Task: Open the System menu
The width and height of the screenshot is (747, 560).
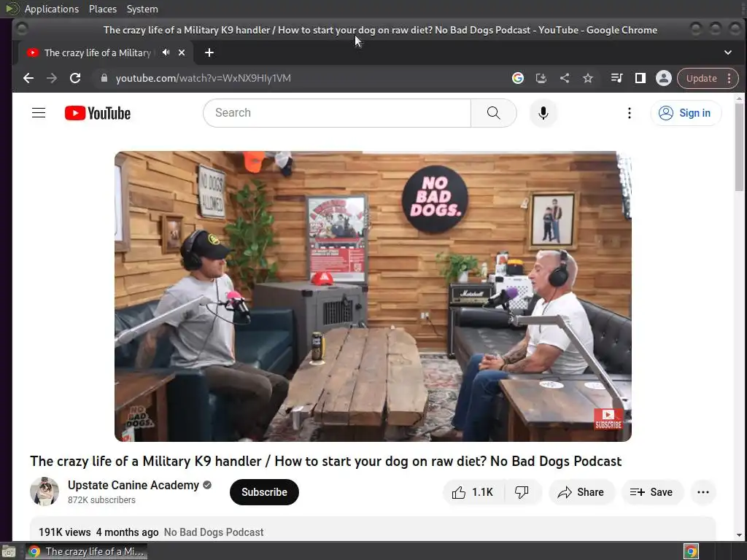Action: coord(142,9)
